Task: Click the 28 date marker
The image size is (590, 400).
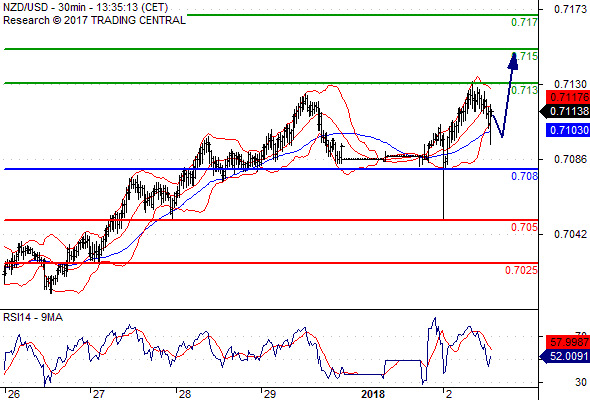Action: tap(185, 394)
